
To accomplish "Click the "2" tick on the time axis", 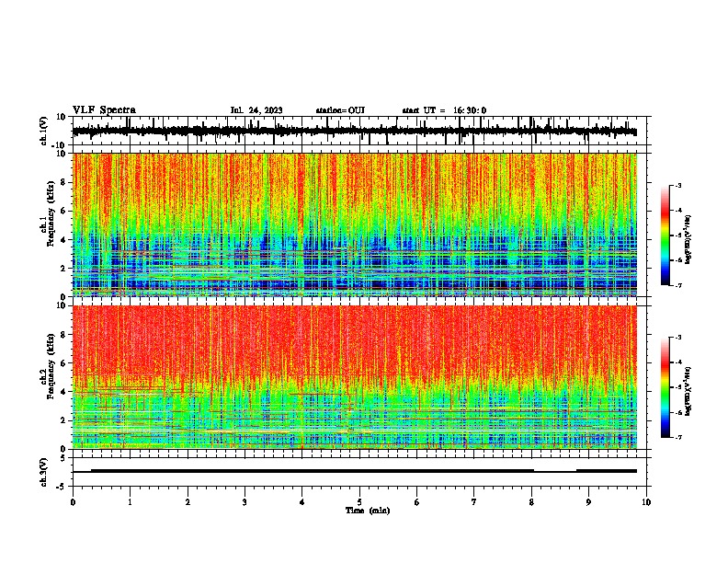I will click(x=188, y=502).
